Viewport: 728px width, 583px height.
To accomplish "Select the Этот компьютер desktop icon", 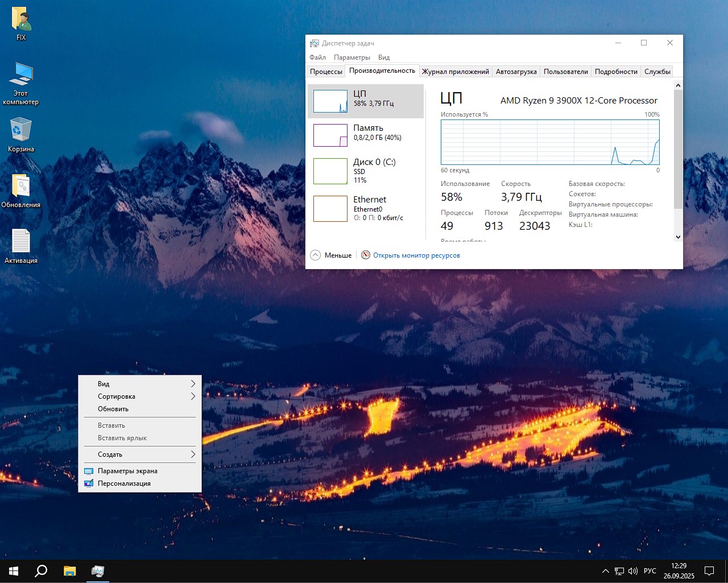I will (x=21, y=84).
